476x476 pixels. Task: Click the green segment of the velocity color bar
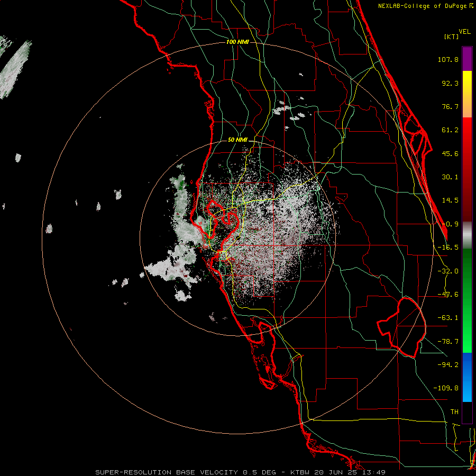(x=467, y=300)
